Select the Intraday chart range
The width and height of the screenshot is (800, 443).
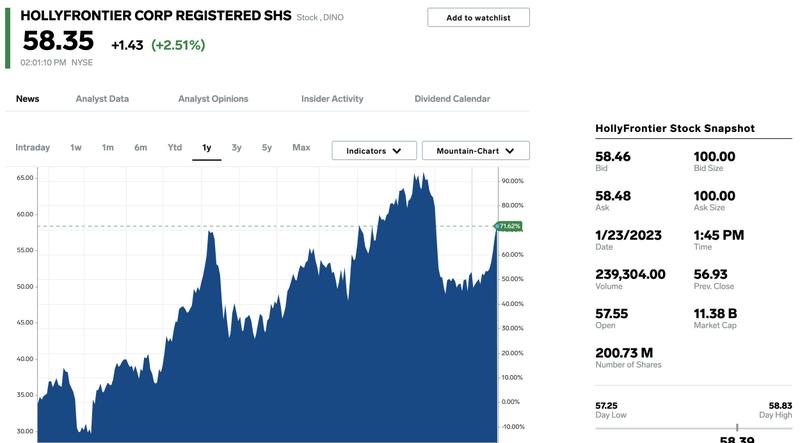pos(33,147)
